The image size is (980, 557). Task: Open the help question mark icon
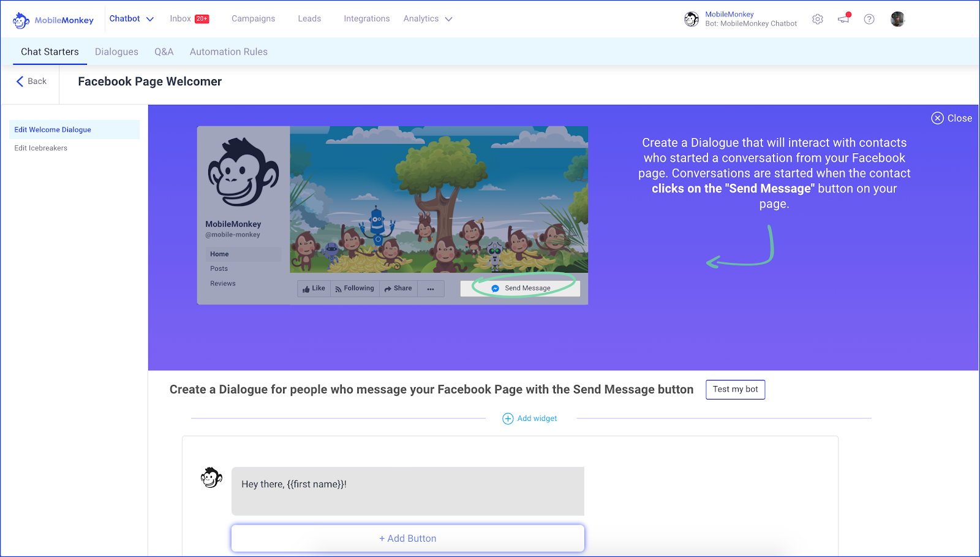pyautogui.click(x=869, y=19)
